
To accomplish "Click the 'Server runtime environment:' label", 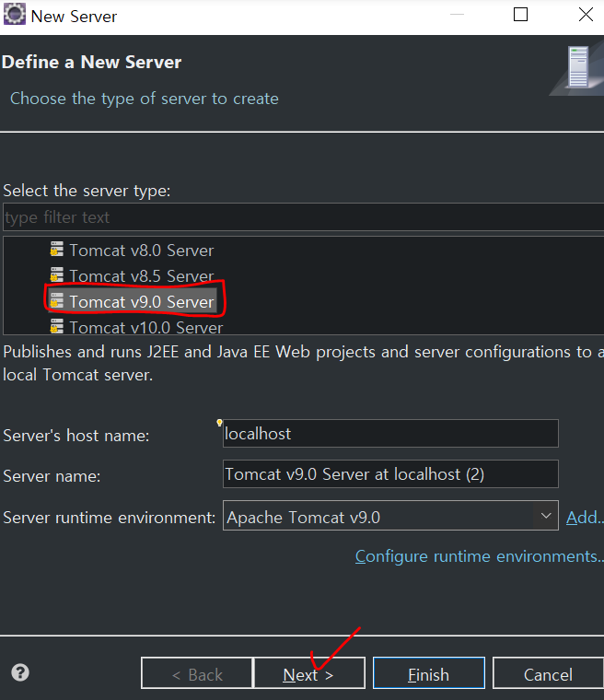I will point(110,518).
